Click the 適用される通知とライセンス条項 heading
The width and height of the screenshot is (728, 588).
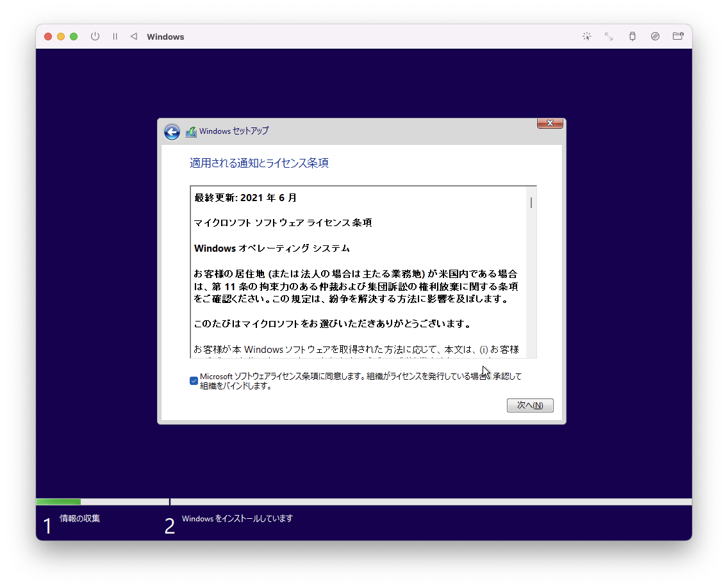coord(259,163)
